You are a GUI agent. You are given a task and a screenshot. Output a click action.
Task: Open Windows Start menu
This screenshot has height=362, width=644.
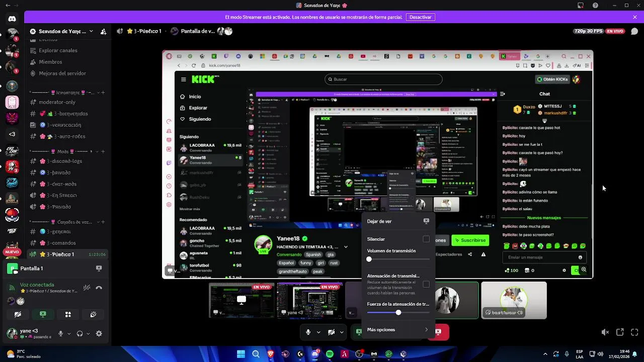click(241, 354)
